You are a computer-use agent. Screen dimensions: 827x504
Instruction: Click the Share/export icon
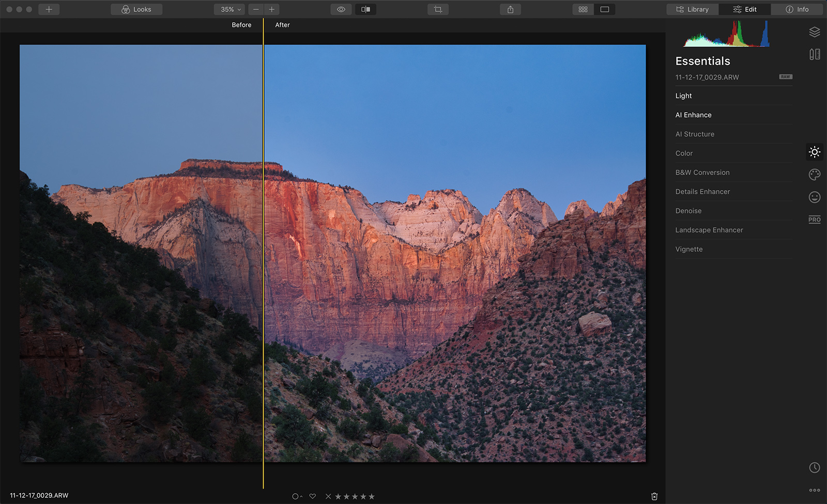coord(510,9)
